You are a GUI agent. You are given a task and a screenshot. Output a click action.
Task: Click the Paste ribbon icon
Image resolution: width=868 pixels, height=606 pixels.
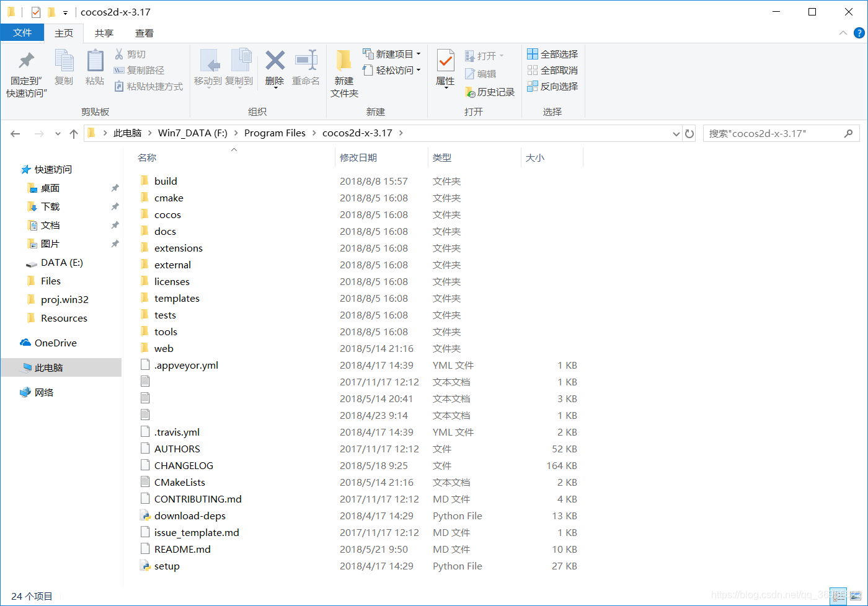click(x=95, y=61)
